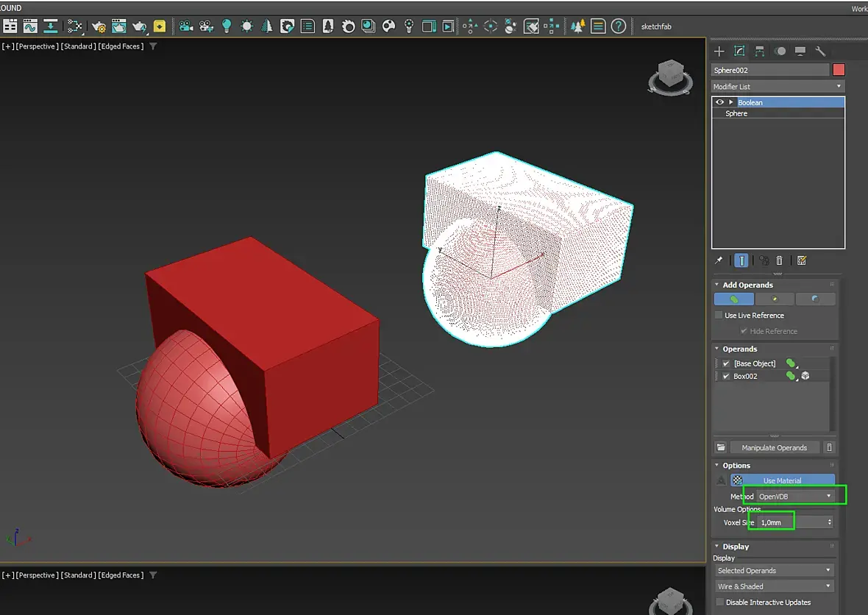
Task: Click the red object color swatch
Action: pos(839,70)
